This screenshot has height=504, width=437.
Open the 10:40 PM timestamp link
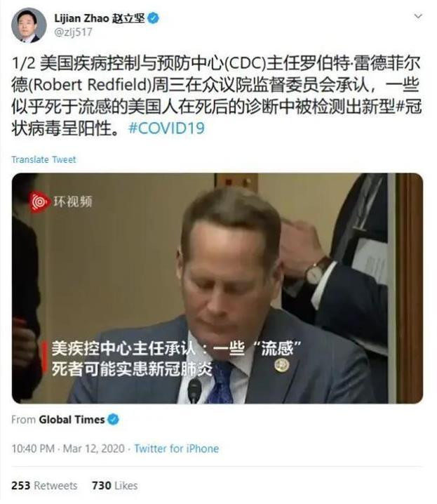(33, 449)
